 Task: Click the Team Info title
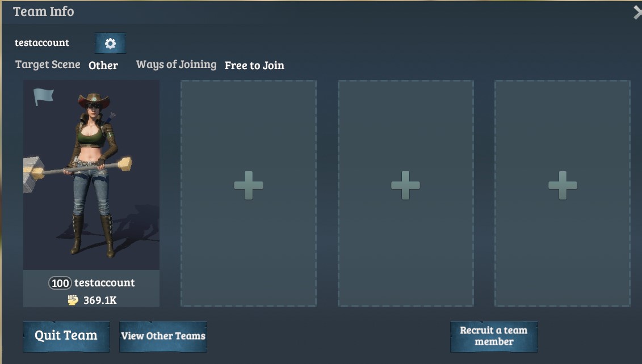[43, 11]
